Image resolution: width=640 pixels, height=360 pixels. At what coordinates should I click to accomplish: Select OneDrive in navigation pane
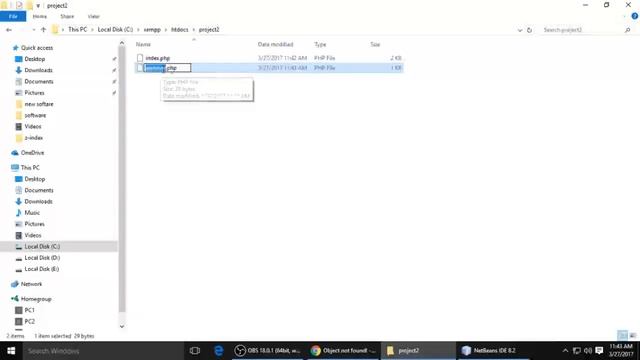pos(32,153)
